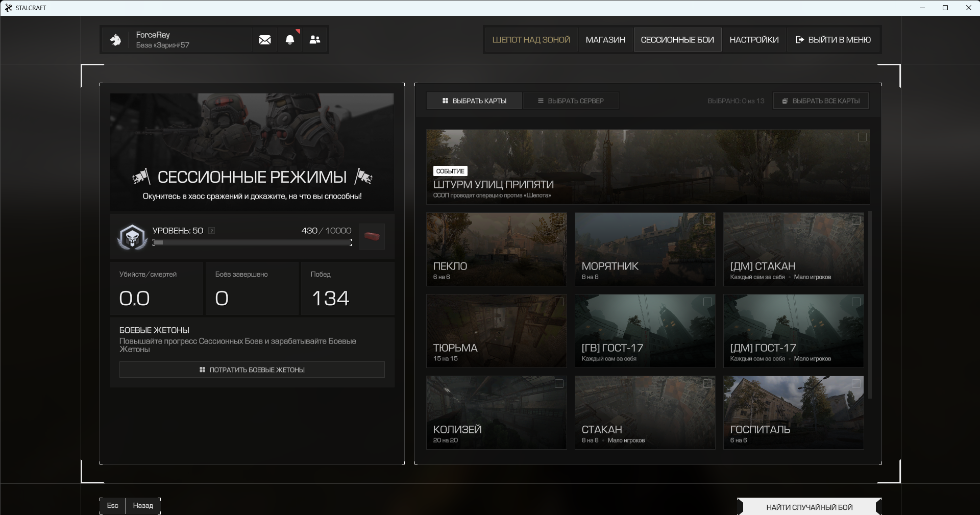Open the notifications bell icon
This screenshot has width=980, height=515.
click(x=290, y=40)
